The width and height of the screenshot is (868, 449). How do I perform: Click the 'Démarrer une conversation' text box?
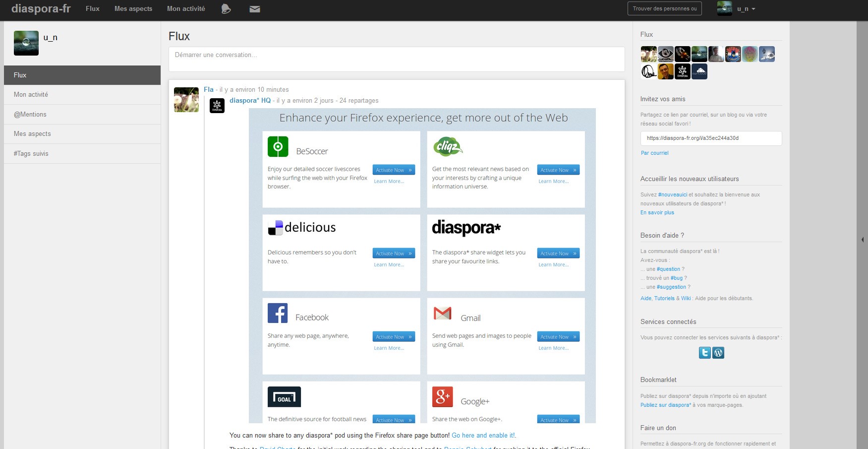coord(397,59)
